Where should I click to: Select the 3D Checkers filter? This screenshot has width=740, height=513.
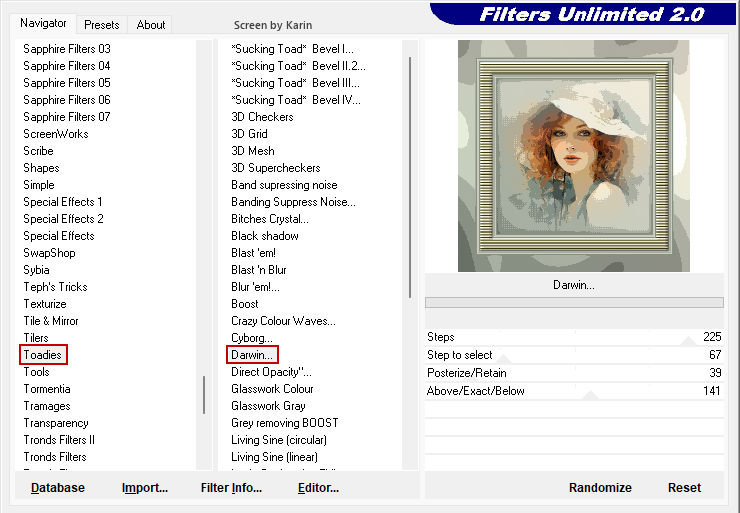coord(262,117)
